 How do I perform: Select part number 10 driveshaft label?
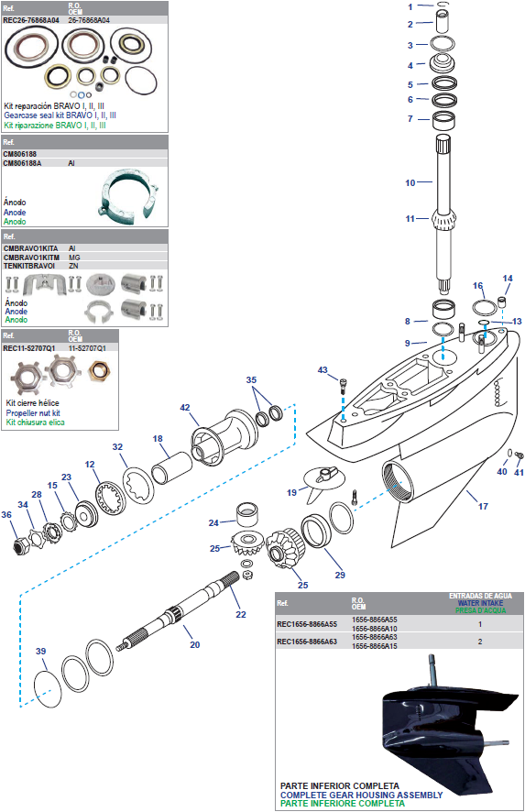click(x=410, y=182)
